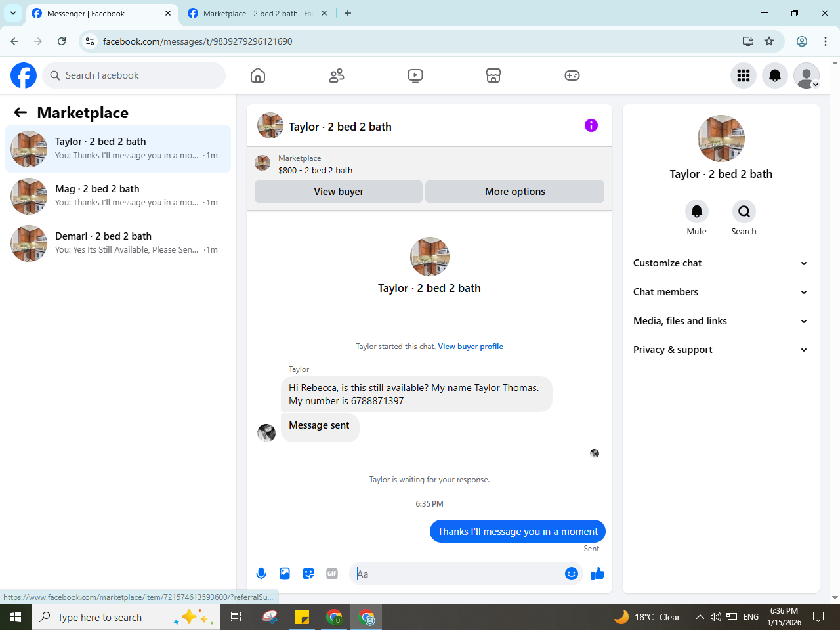
Task: Open the Windows notification center
Action: [x=818, y=617]
